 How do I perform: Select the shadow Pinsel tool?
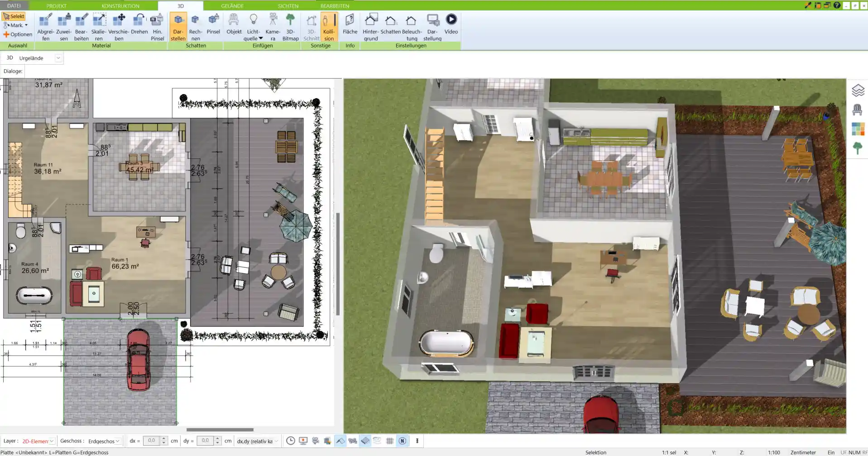click(213, 24)
